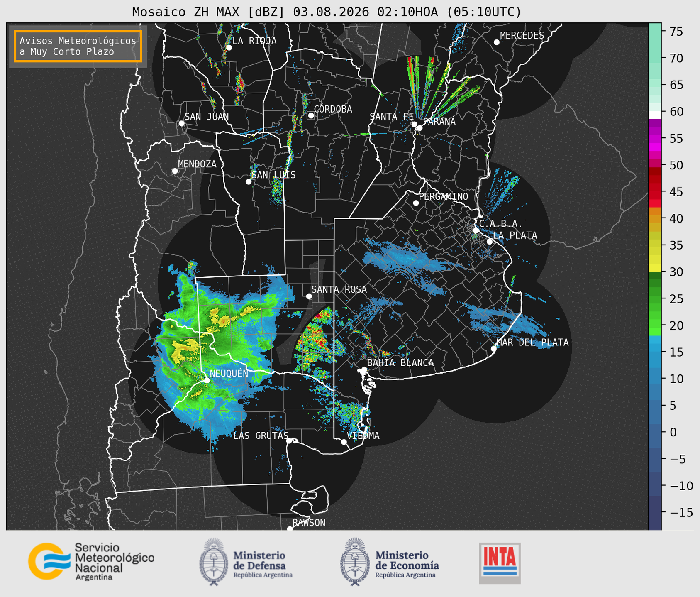Click the Las Grutas marker dot
700x597 pixels.
tap(289, 440)
